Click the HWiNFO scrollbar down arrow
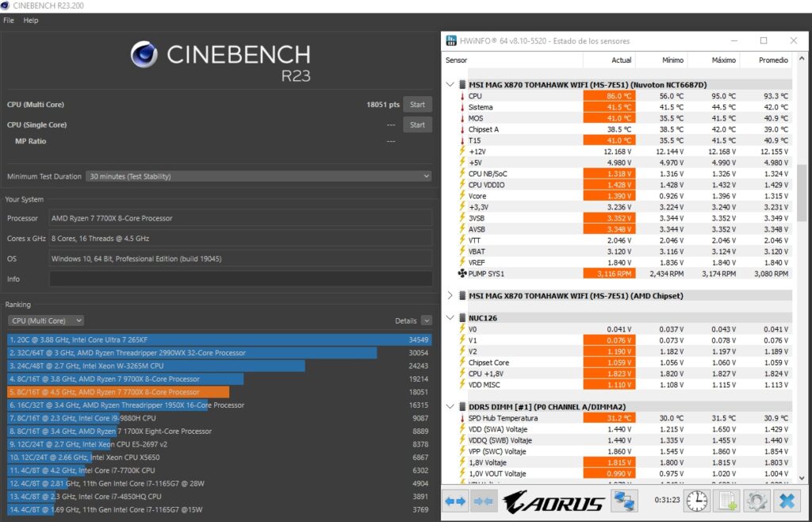The width and height of the screenshot is (812, 522). coord(801,478)
